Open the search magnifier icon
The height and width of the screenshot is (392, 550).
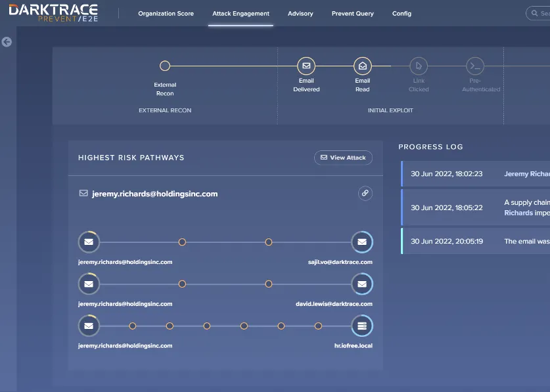click(534, 12)
